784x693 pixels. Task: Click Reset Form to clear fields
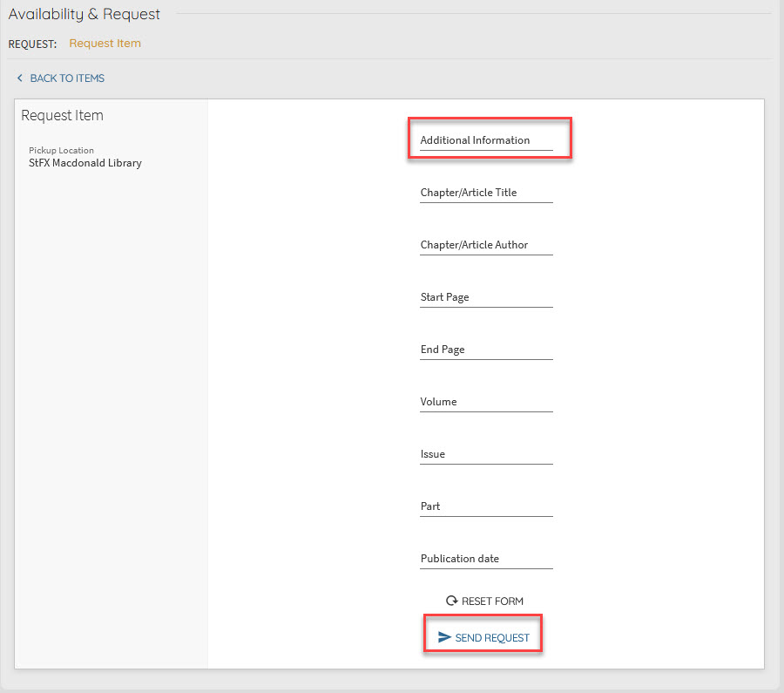pos(492,601)
